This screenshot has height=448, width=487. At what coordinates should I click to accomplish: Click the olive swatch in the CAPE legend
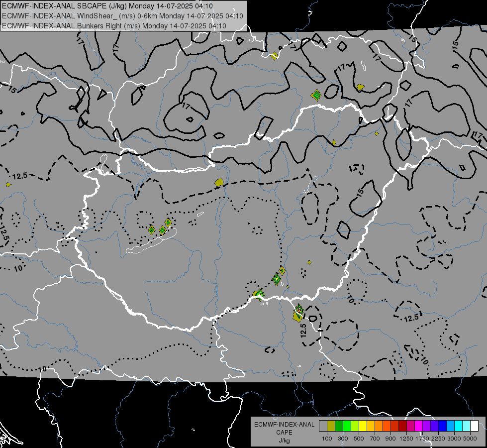331,426
